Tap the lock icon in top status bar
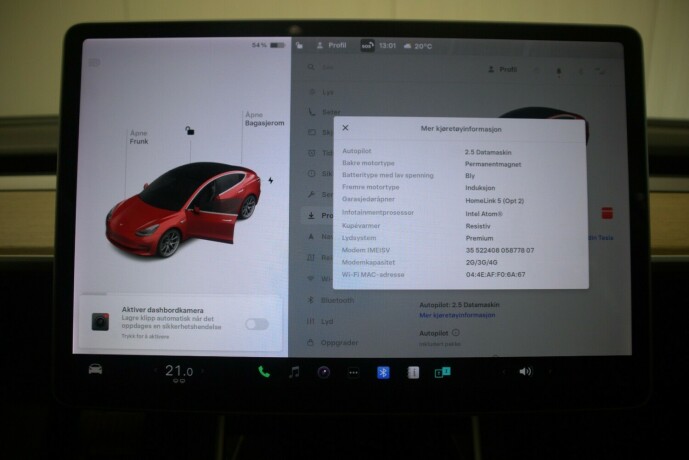The height and width of the screenshot is (460, 689). (x=299, y=45)
